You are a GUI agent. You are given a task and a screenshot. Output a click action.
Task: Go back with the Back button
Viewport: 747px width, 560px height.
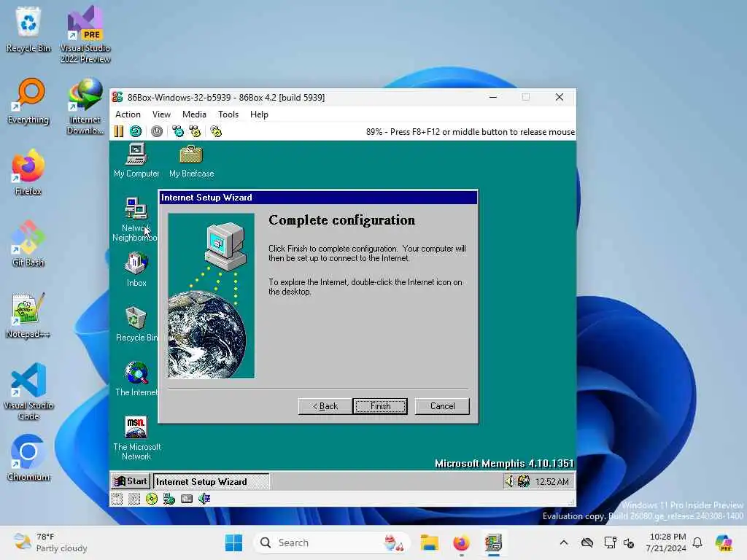coord(325,406)
